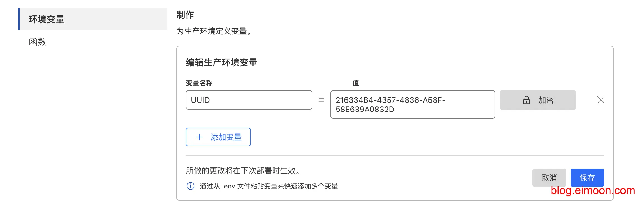644x205 pixels.
Task: Encrypt the UUID variable value
Action: click(x=537, y=100)
